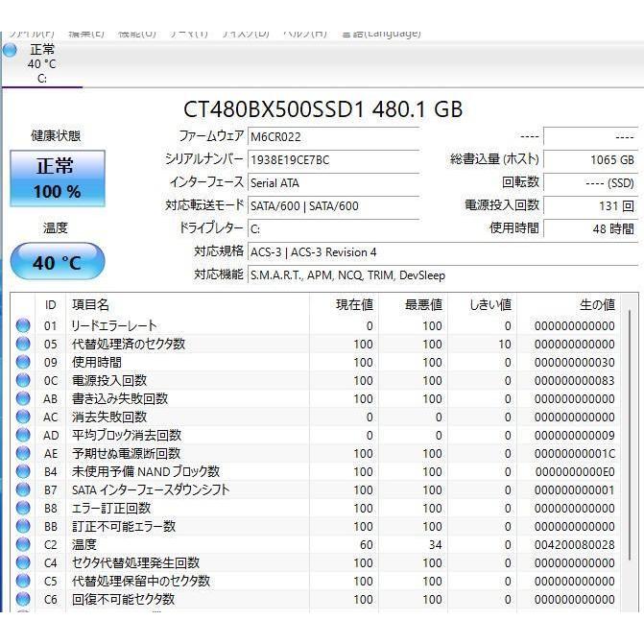Click the 40 °C temperature button
644x644 pixels.
click(57, 262)
